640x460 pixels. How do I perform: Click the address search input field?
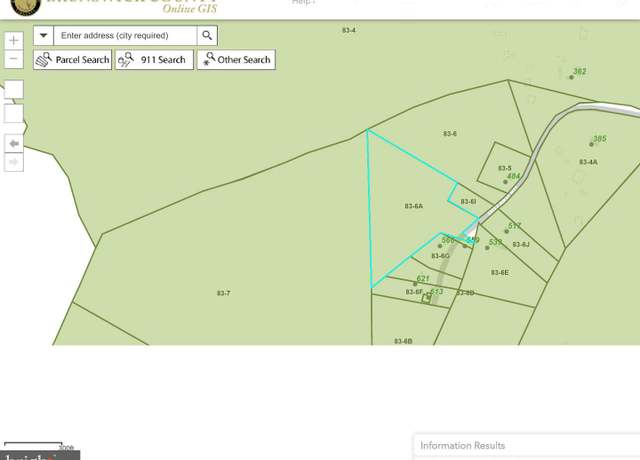point(125,36)
